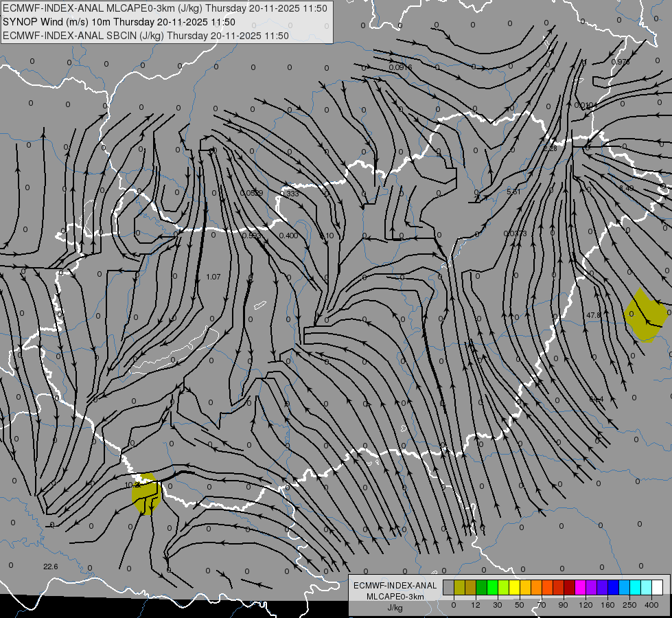The height and width of the screenshot is (618, 672).
Task: Click the J/kg unit label in legend
Action: click(395, 608)
